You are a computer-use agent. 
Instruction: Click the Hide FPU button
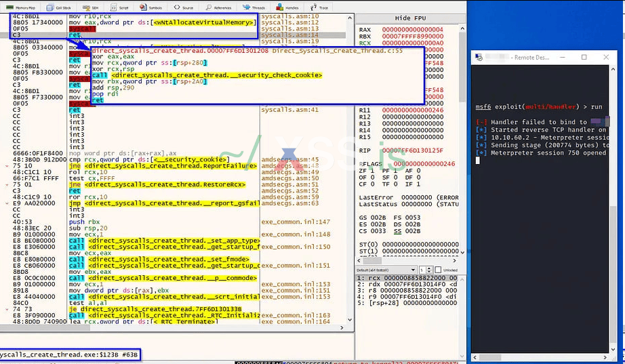pyautogui.click(x=411, y=16)
